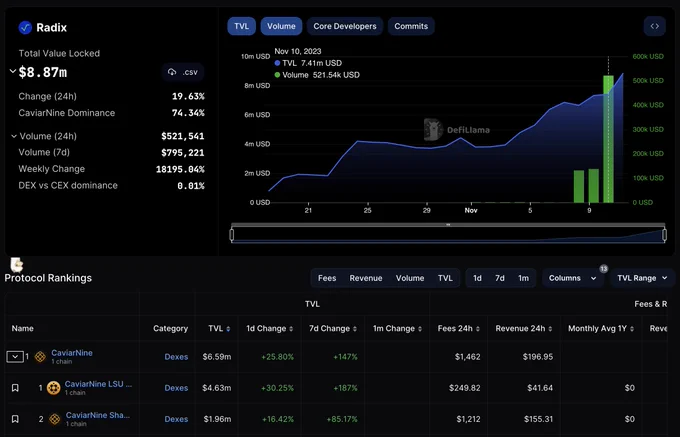Click the $1,462 Fees 24h cell
Screen dimensions: 680x437
[468, 357]
